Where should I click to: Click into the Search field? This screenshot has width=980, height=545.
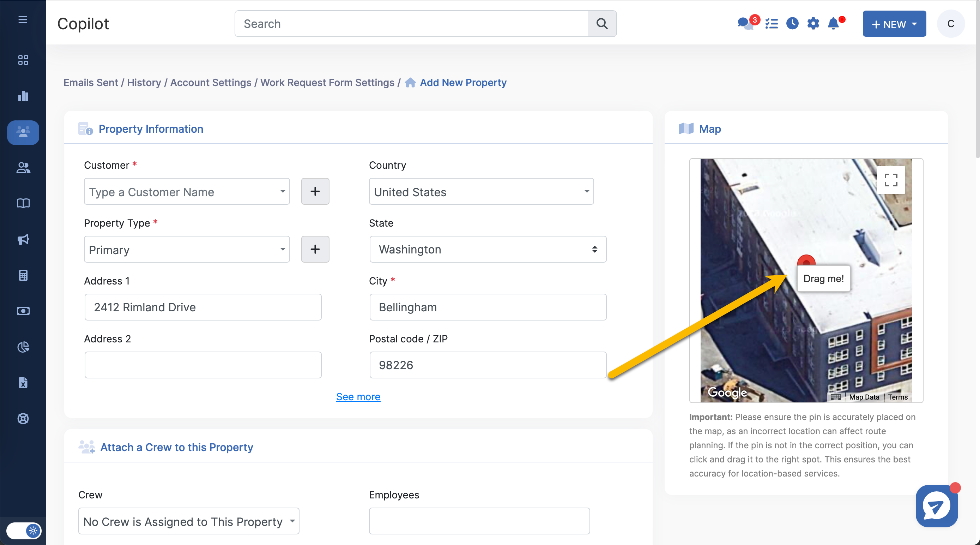[411, 24]
